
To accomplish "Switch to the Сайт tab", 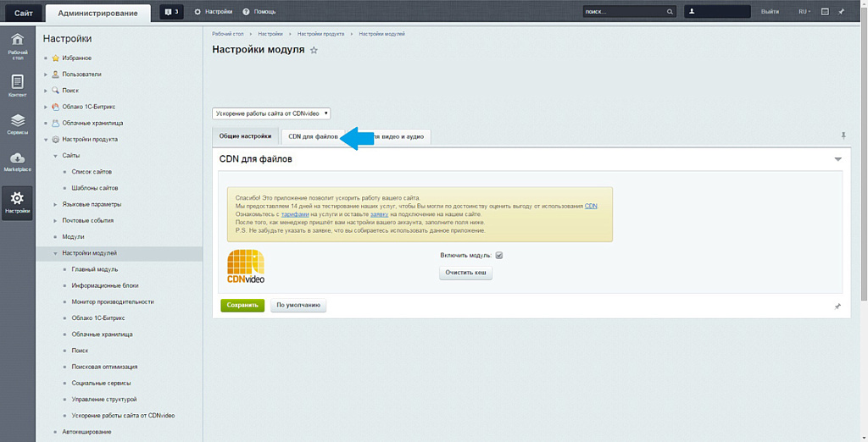I will tap(23, 12).
